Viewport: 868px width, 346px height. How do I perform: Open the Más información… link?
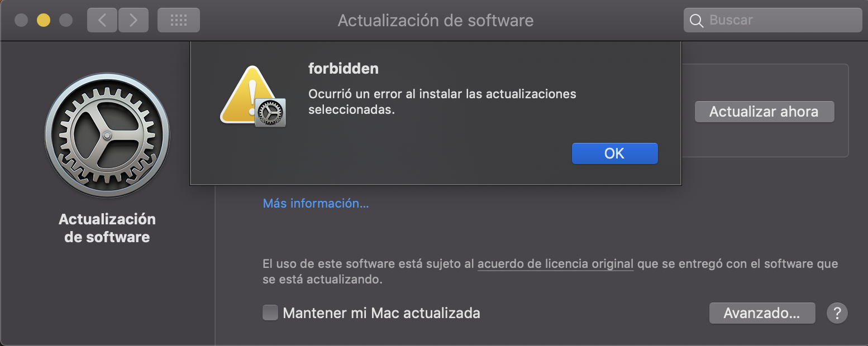pyautogui.click(x=316, y=203)
